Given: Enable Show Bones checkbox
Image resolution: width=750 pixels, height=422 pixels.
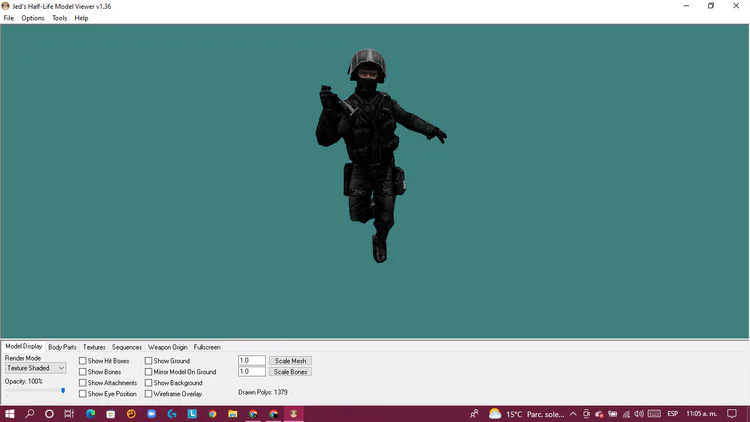Looking at the screenshot, I should click(x=83, y=372).
